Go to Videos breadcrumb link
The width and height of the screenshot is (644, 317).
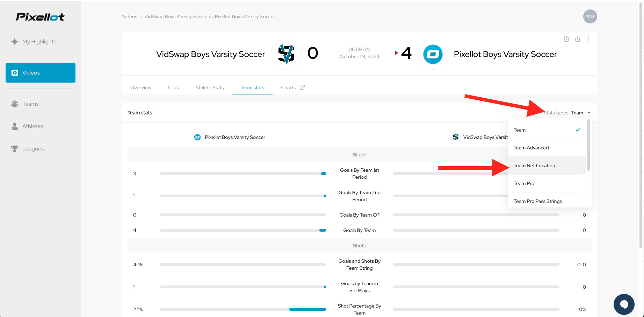click(x=129, y=16)
